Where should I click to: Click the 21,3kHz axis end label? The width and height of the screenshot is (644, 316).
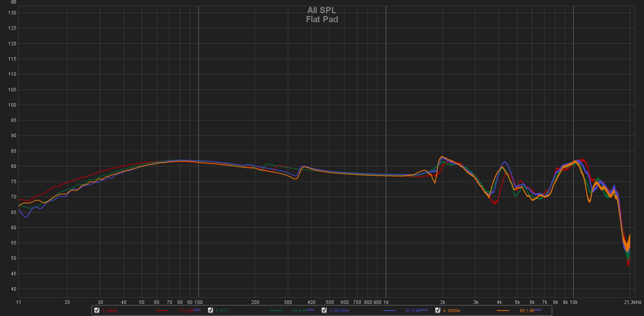click(633, 302)
